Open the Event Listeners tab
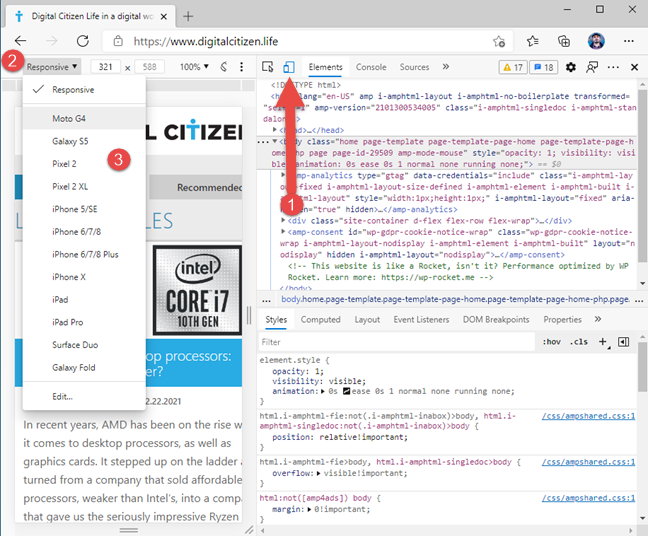 (x=421, y=319)
